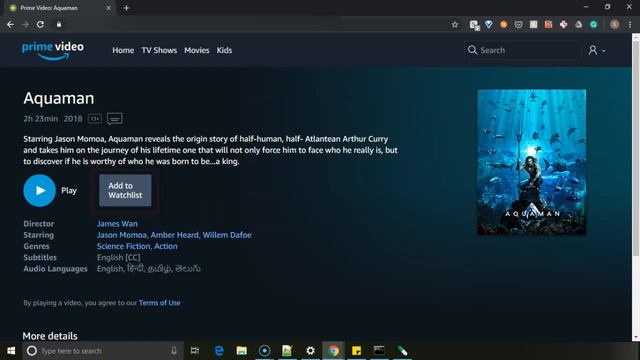Click the More details heading
This screenshot has width=640, height=360.
[50, 336]
